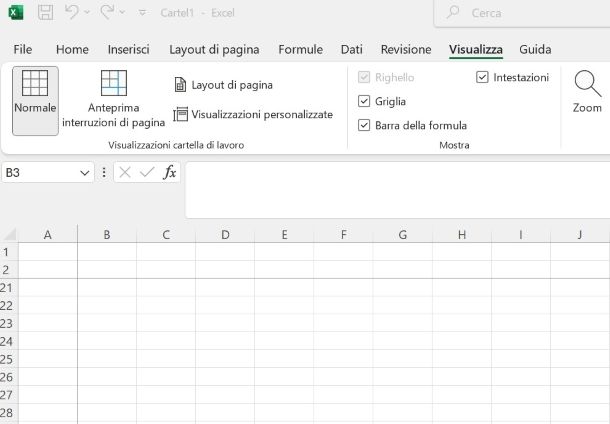Select column I header
This screenshot has width=610, height=424.
521,235
